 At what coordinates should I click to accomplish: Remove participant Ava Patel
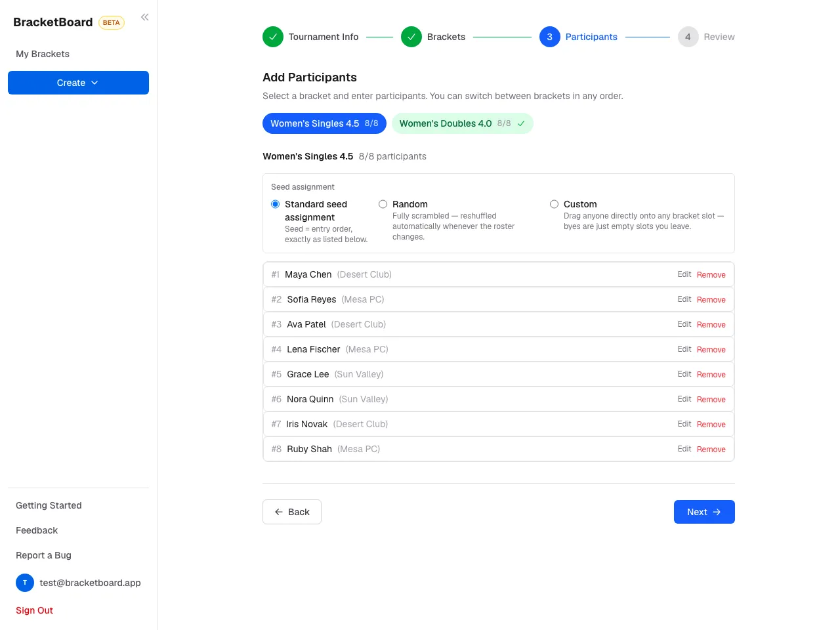[711, 325]
